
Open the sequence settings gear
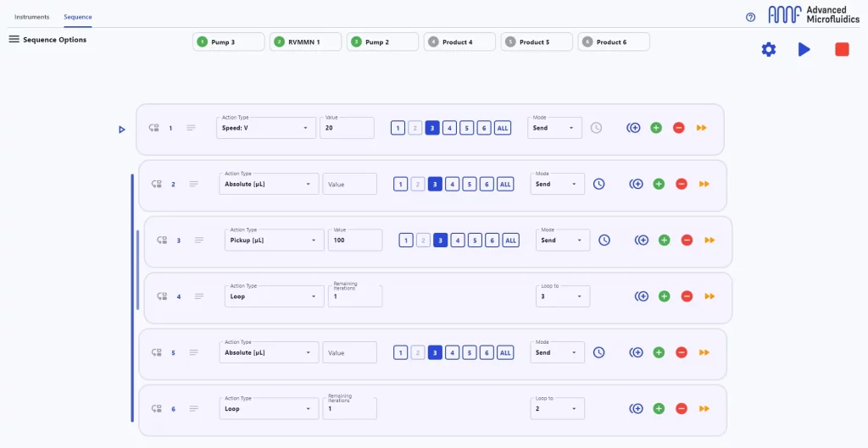tap(768, 49)
